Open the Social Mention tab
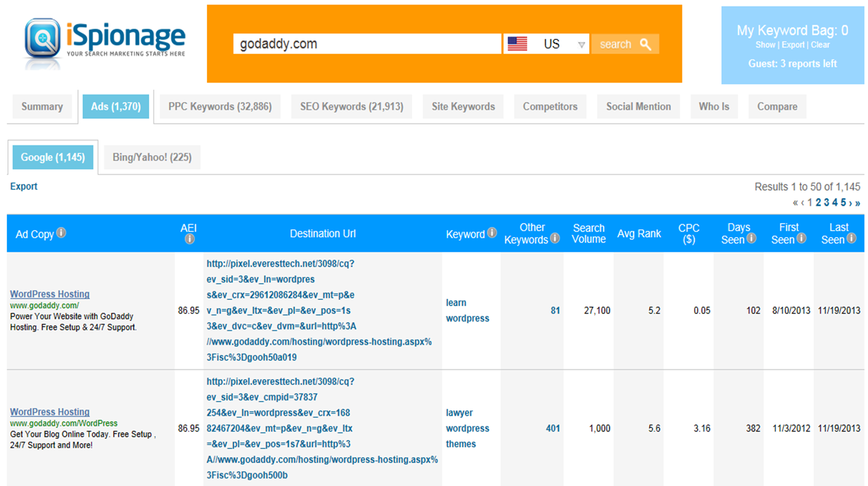The image size is (868, 486). click(x=638, y=107)
